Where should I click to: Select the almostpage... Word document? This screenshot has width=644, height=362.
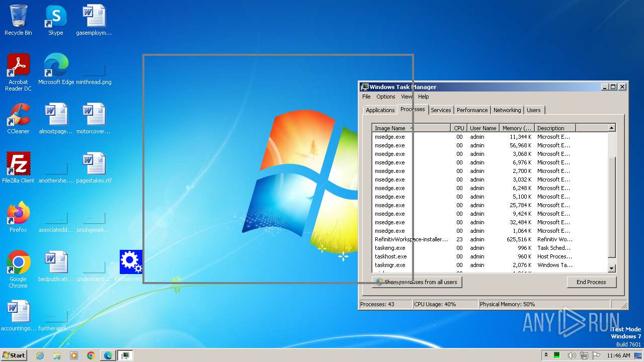(x=56, y=119)
